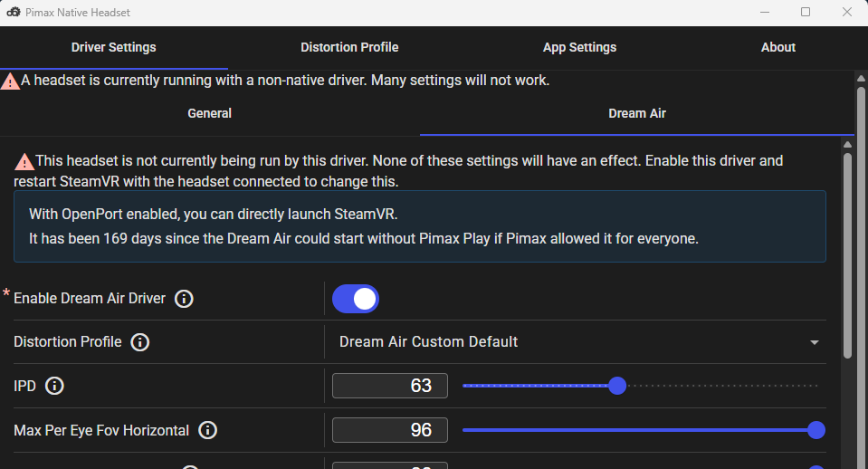
Task: Click Max Per Eye Fov Horizontal slider handle
Action: point(816,430)
